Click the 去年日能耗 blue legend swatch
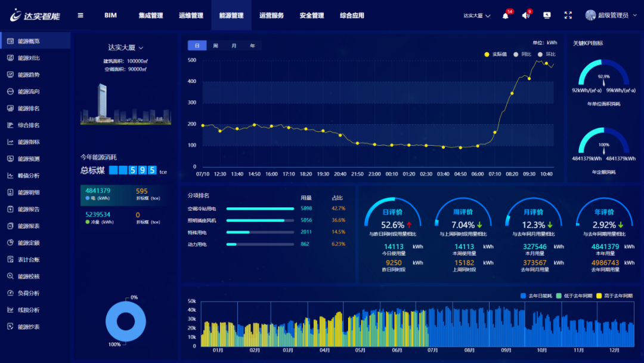 [x=524, y=296]
